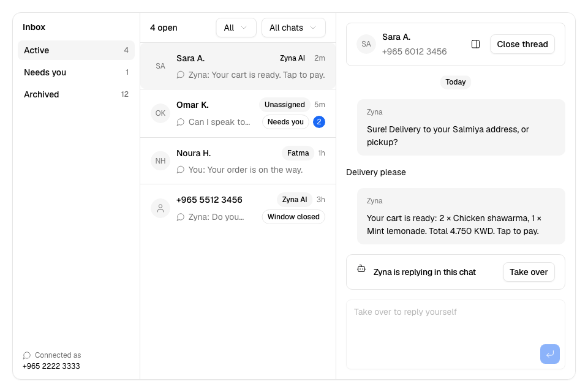Click 'Zyna is replying in this chat' text

424,272
